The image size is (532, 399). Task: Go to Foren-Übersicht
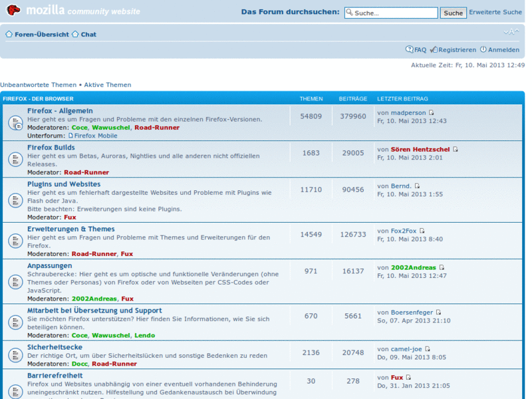tap(42, 35)
